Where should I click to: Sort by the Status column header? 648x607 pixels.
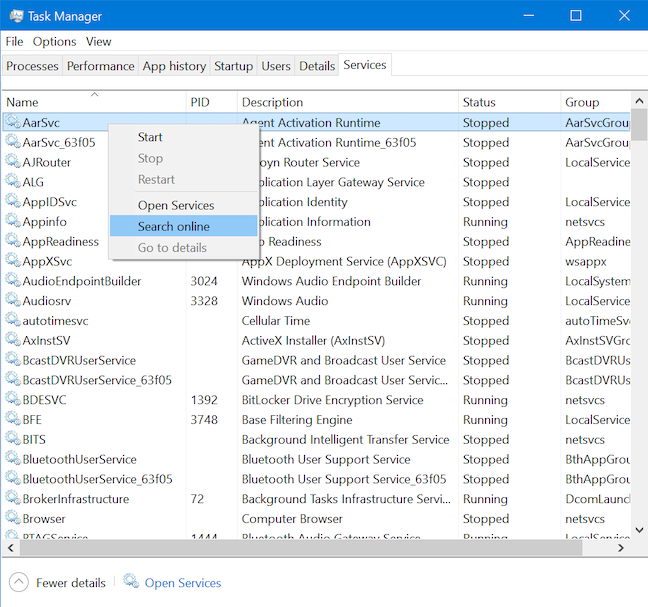click(509, 102)
